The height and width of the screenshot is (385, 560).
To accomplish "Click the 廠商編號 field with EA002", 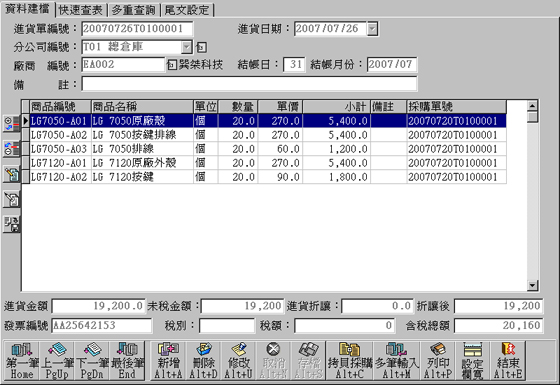I will coord(123,65).
